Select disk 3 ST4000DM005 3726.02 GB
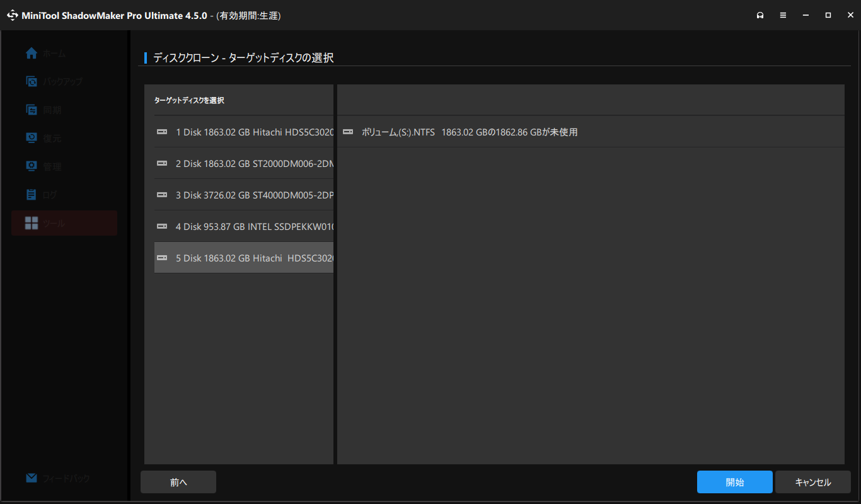 (x=244, y=195)
